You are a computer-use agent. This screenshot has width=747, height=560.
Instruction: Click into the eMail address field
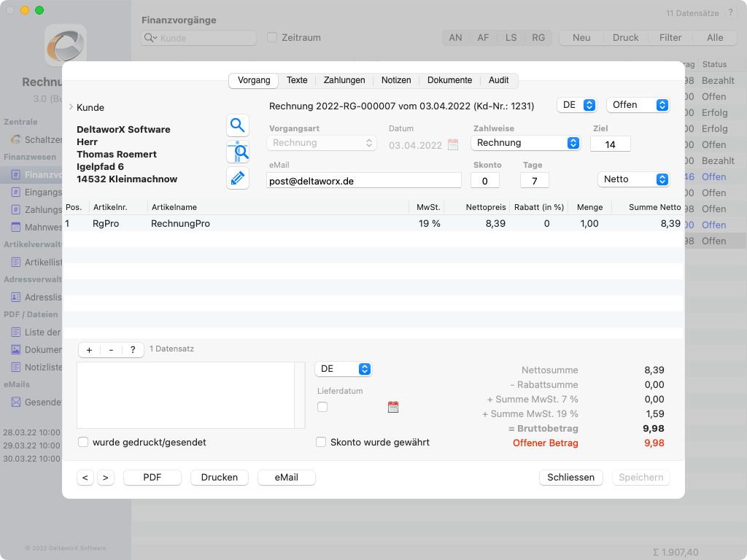(363, 181)
